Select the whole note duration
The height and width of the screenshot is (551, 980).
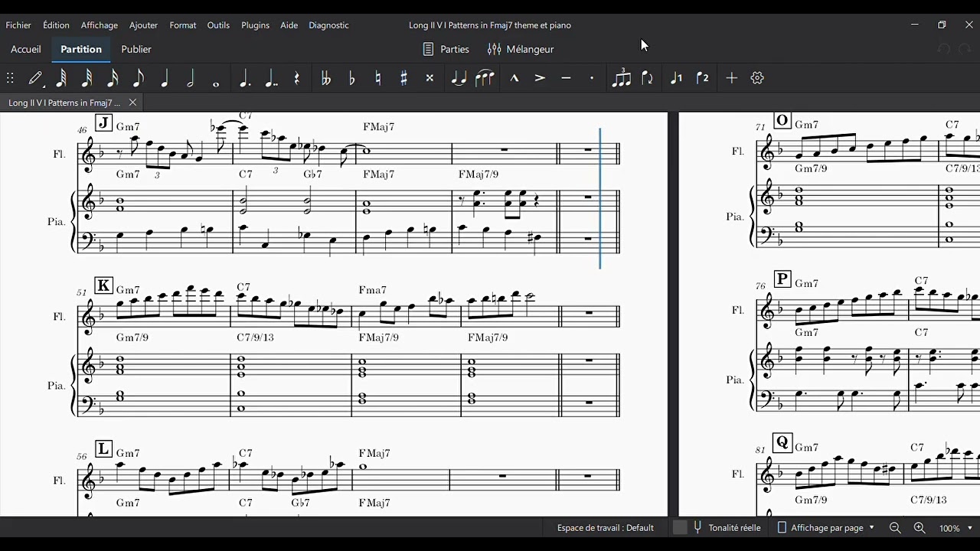tap(216, 83)
